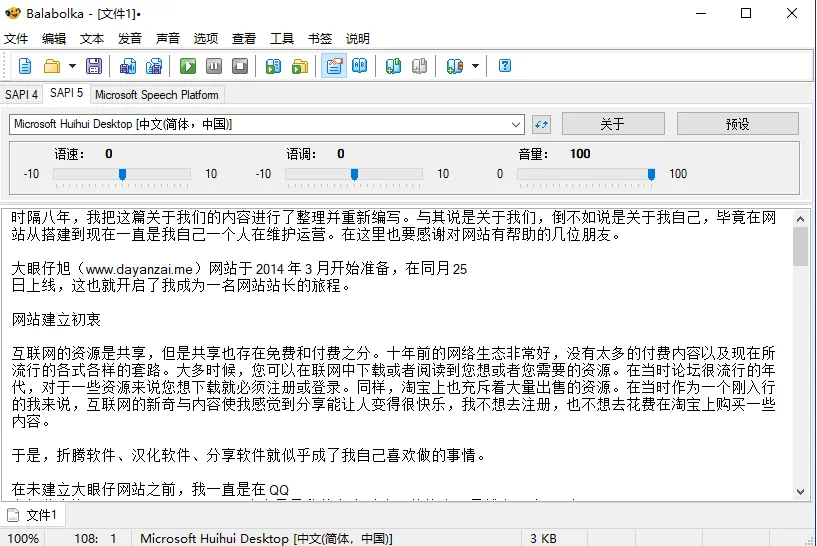
Task: Click the voice name in the status bar
Action: point(266,538)
